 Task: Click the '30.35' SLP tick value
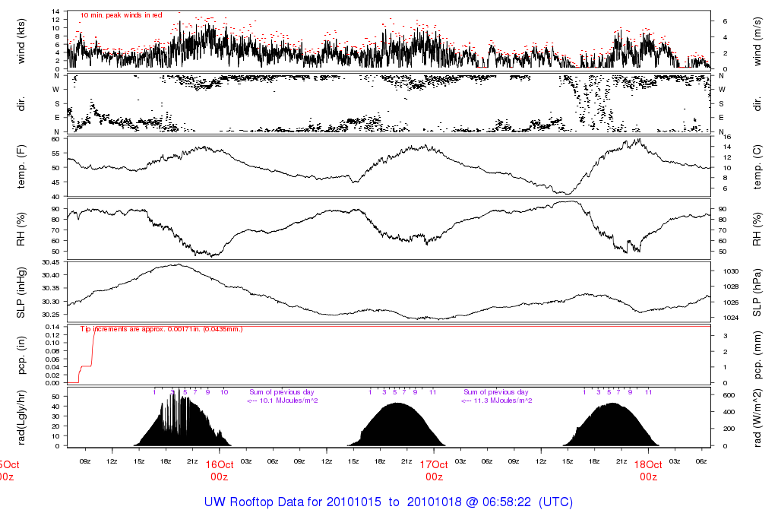[x=52, y=288]
